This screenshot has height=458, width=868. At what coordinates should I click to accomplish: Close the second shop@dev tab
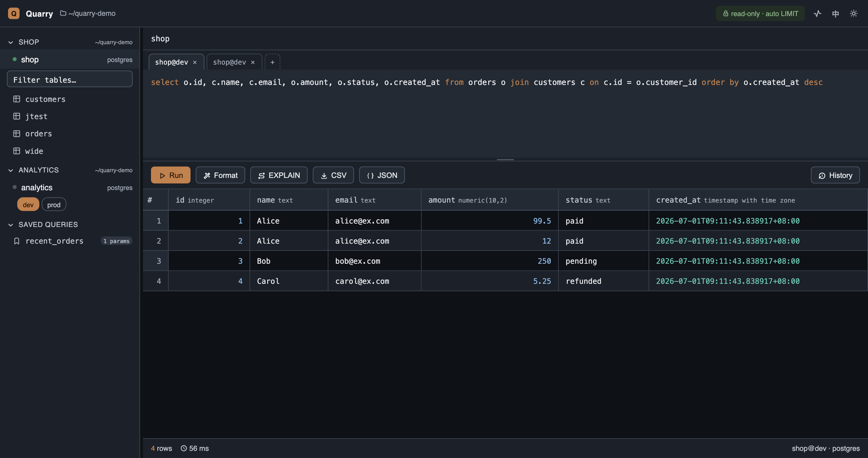click(x=253, y=62)
